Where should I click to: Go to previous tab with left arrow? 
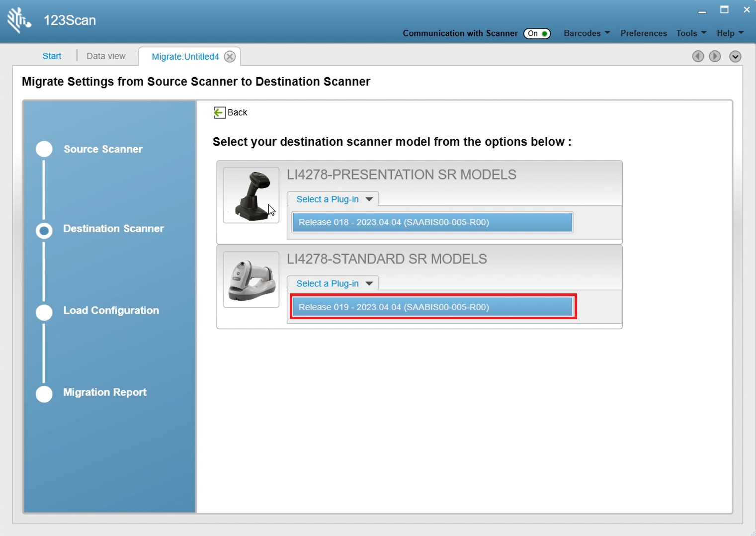[x=698, y=56]
